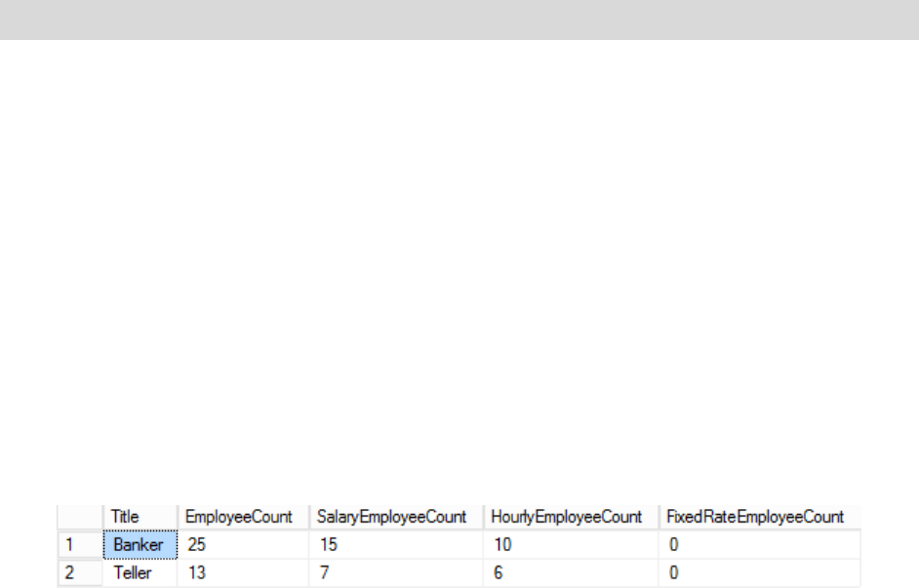Click SalaryEmployeeCount value 7
This screenshot has width=919, height=588.
click(x=397, y=572)
